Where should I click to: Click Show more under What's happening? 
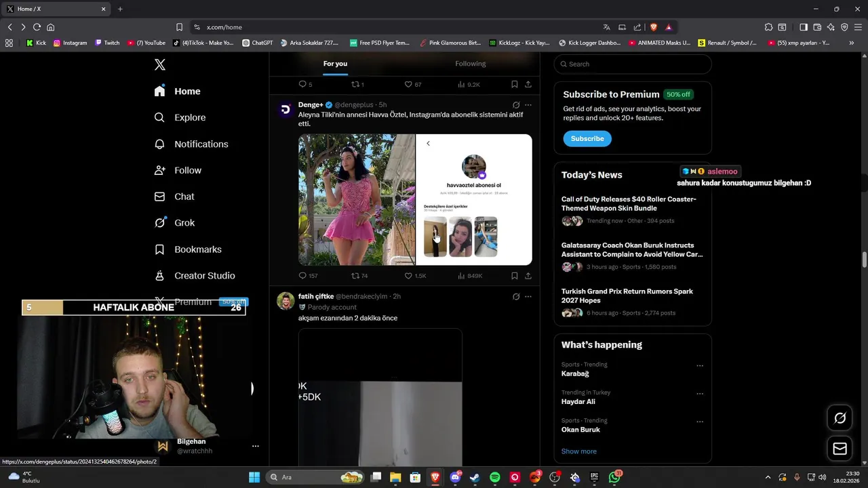pyautogui.click(x=579, y=451)
